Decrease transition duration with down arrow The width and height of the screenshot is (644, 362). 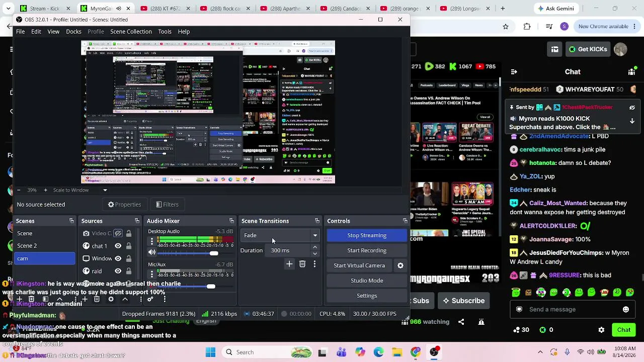[x=315, y=253]
